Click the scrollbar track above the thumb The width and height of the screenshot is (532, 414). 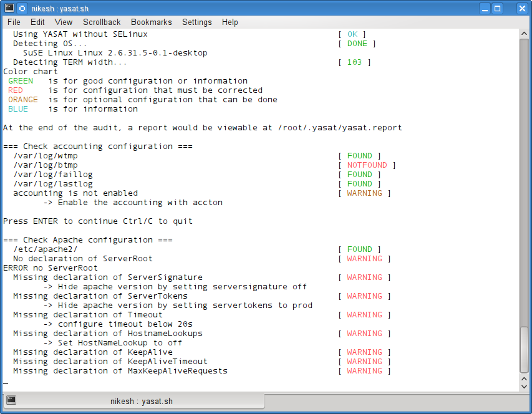(524, 183)
